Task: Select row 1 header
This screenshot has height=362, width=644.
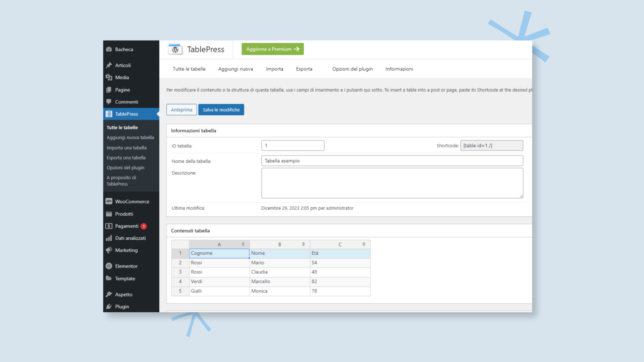Action: (180, 253)
